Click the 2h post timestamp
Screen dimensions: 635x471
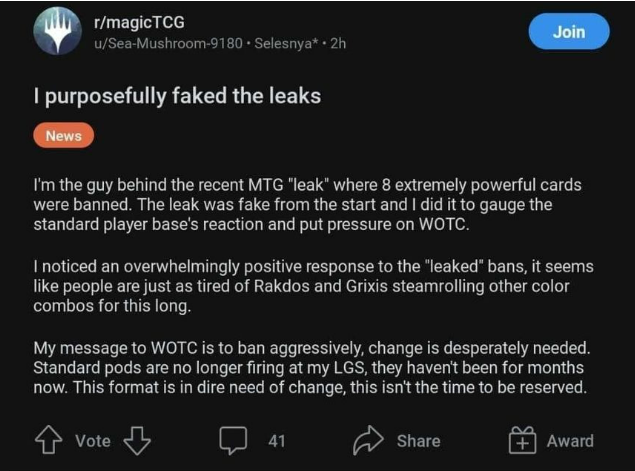[x=338, y=43]
